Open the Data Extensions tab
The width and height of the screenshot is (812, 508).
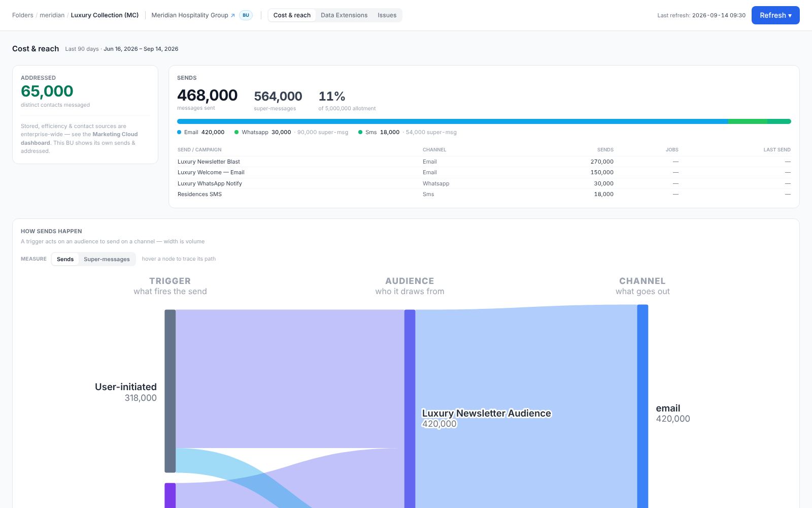[344, 15]
